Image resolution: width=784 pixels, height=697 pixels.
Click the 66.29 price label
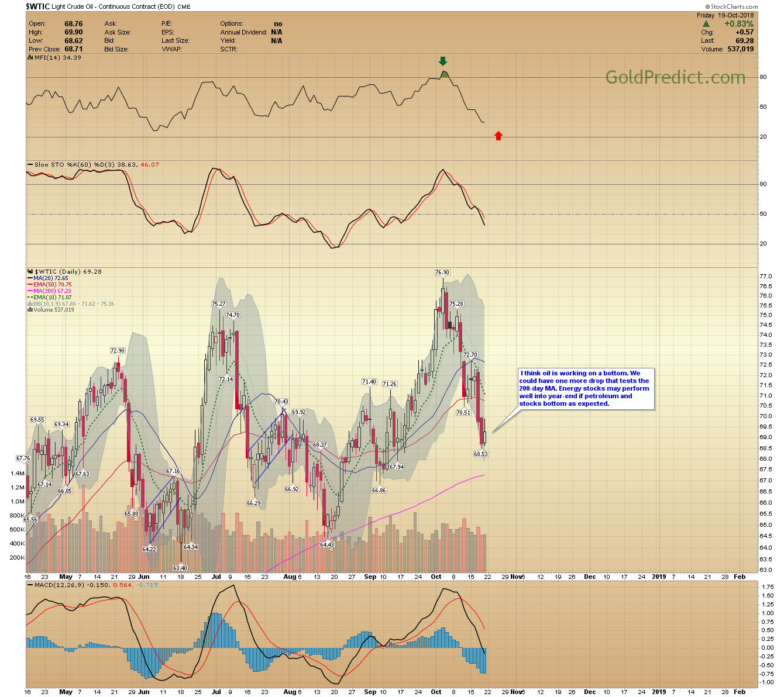pos(254,503)
